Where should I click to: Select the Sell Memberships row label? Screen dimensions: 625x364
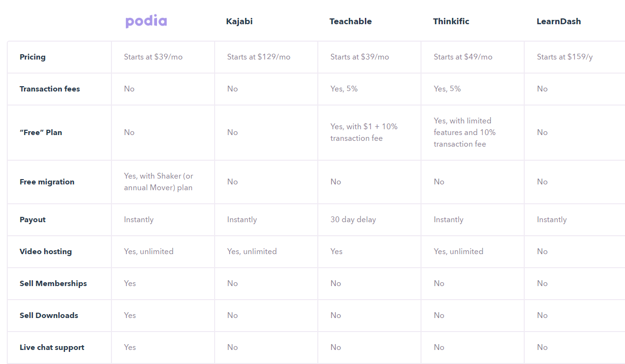point(53,284)
